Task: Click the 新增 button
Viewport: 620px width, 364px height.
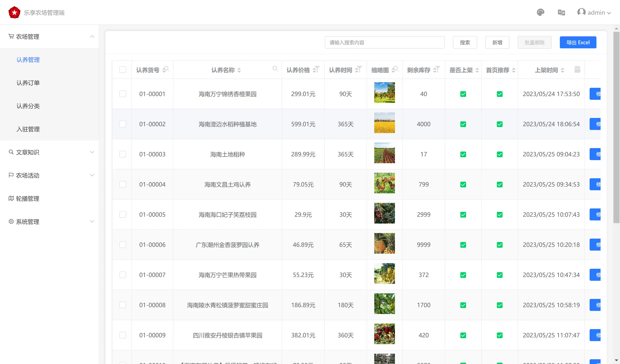Action: (x=497, y=42)
